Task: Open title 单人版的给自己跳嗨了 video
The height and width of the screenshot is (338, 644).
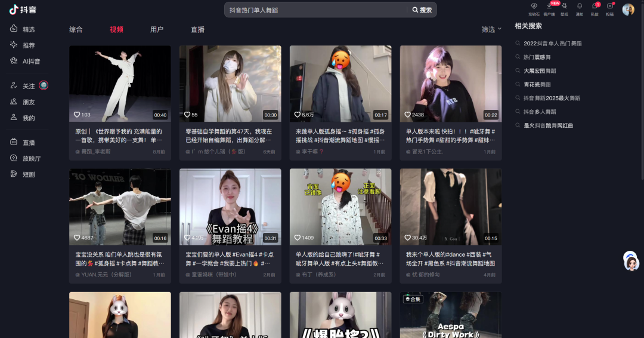Action: (340, 259)
